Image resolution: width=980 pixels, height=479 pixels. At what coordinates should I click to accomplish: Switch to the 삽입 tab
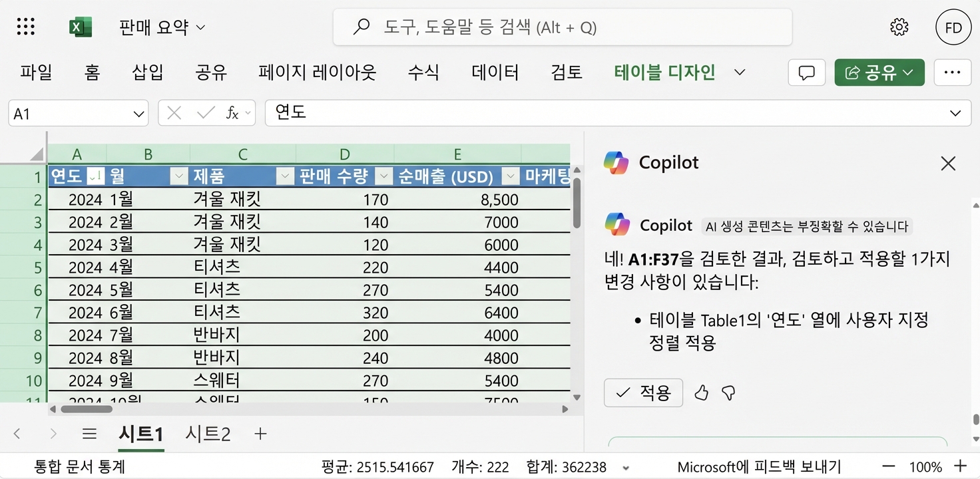click(x=148, y=72)
